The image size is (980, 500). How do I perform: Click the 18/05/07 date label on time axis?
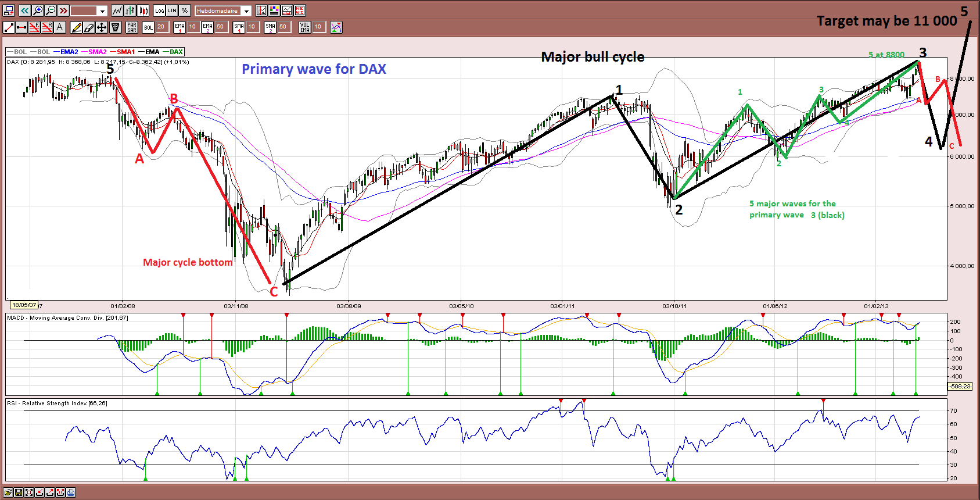(24, 305)
